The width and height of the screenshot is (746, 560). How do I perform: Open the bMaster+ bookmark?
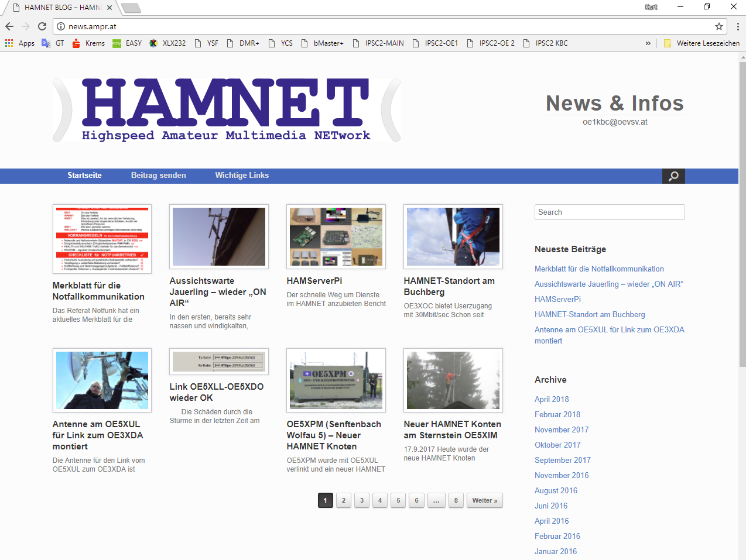pos(323,43)
